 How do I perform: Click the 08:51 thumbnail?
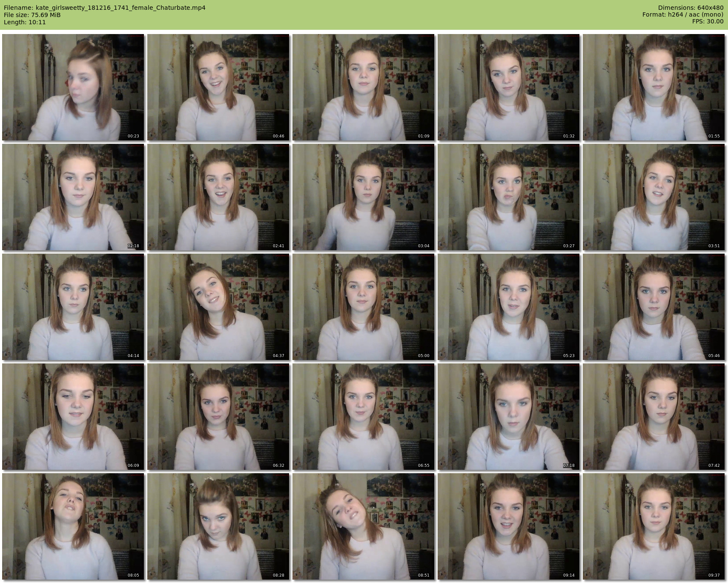pos(363,526)
